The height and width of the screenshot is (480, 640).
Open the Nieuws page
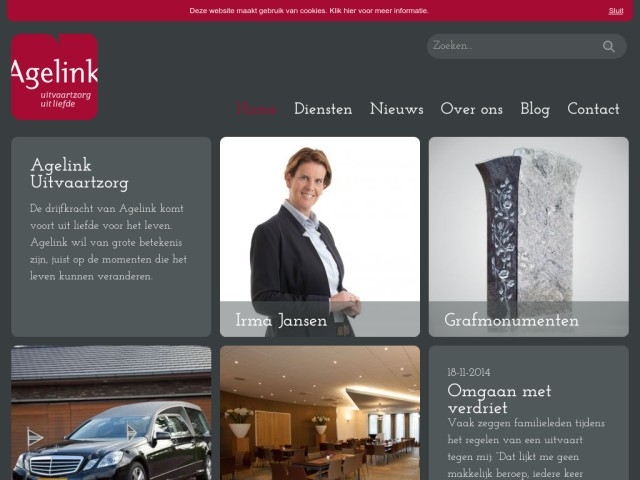coord(396,109)
